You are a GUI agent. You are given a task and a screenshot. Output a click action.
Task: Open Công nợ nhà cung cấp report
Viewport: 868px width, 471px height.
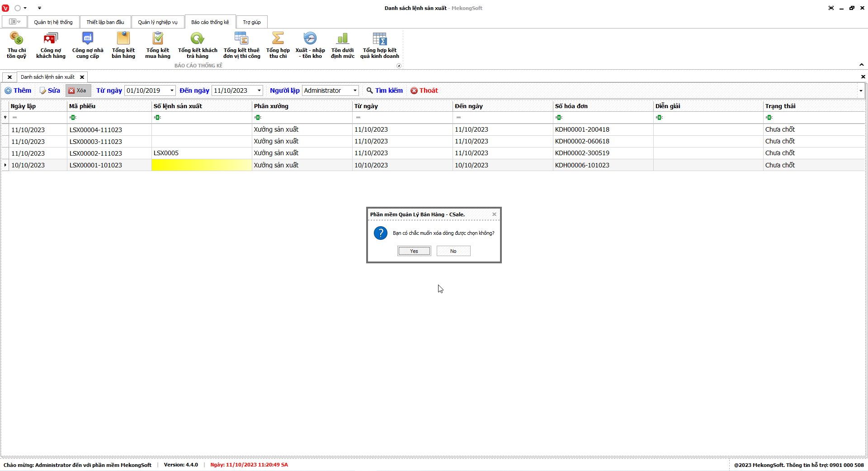point(88,45)
